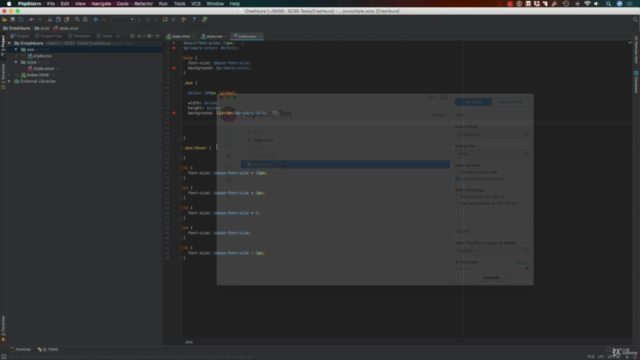This screenshot has height=360, width=640.
Task: Click Scroll from Source icon in Project panel
Action: 132,36
